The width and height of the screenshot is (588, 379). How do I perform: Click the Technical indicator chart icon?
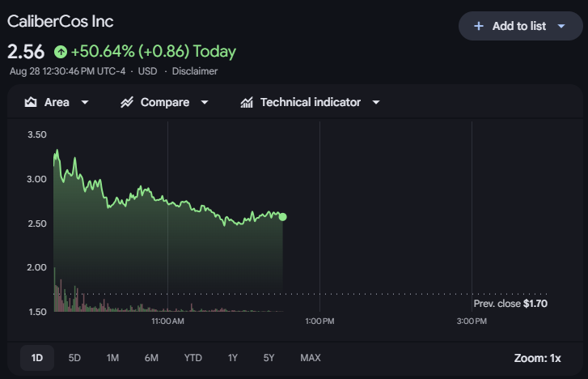click(x=247, y=102)
